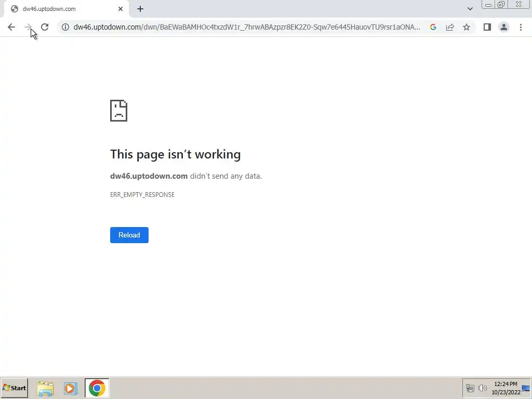This screenshot has height=399, width=532.
Task: Click the Show desktop tray icon
Action: pos(526,388)
